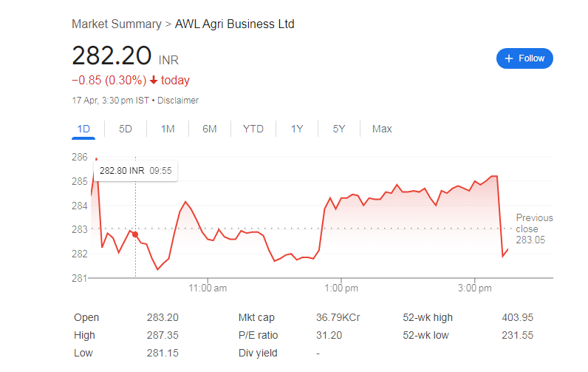588x372 pixels.
Task: Click the AWL Agri Business Ltd title
Action: coord(235,24)
